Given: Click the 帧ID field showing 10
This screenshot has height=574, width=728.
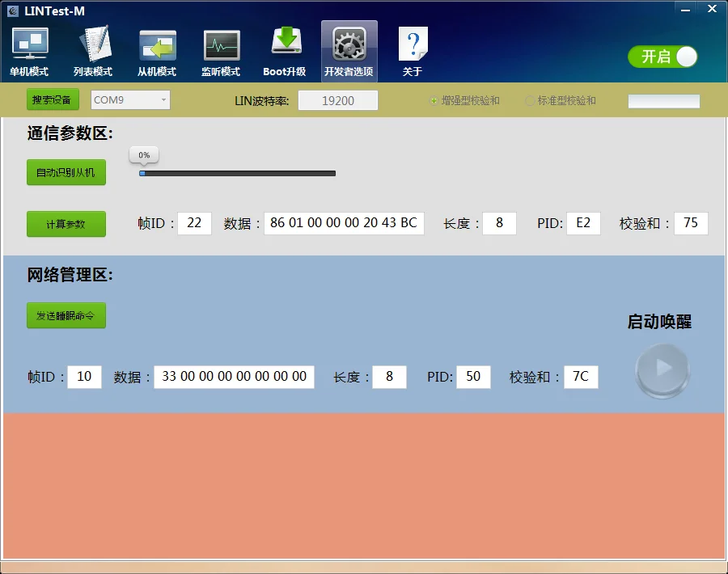Looking at the screenshot, I should [x=84, y=377].
